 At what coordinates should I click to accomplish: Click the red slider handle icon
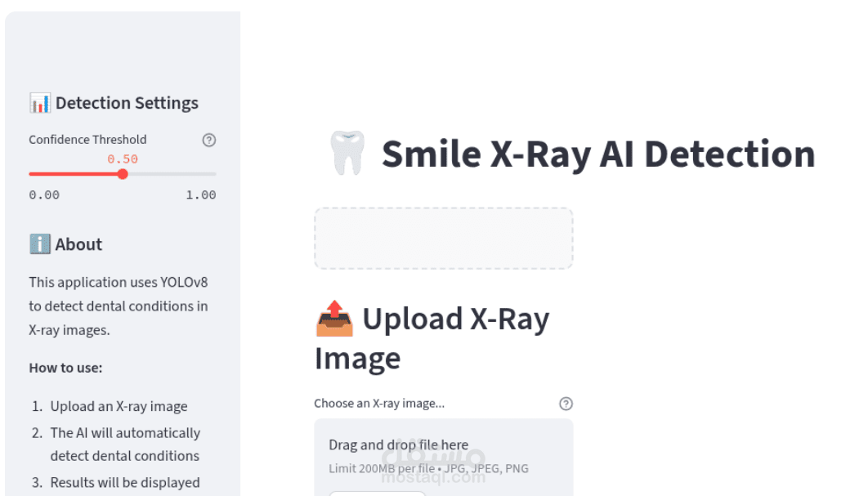[x=123, y=173]
